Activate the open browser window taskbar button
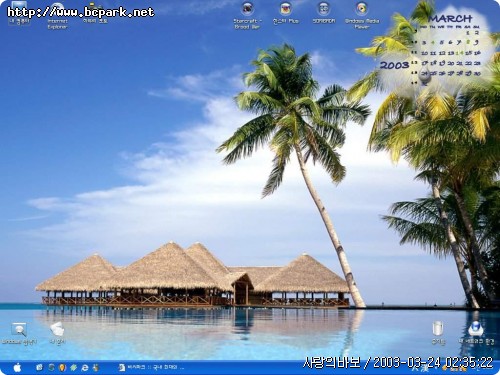This screenshot has width=500, height=375. pos(152,367)
